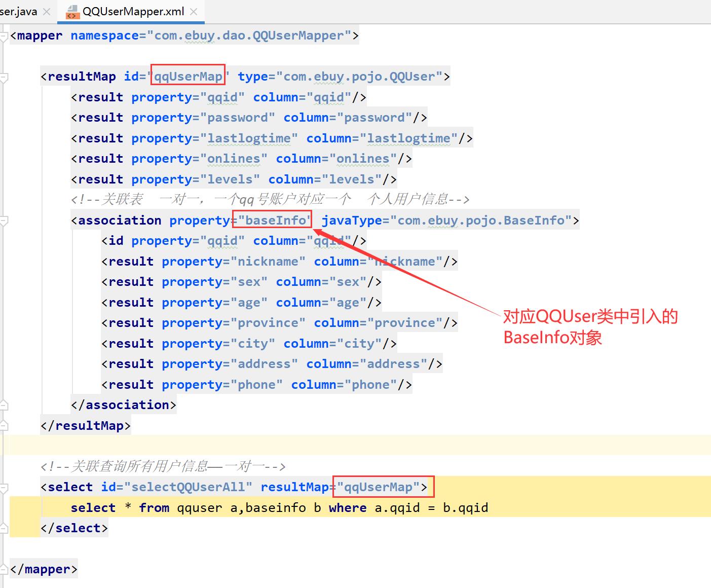Click the result line with property nickname

point(279,262)
